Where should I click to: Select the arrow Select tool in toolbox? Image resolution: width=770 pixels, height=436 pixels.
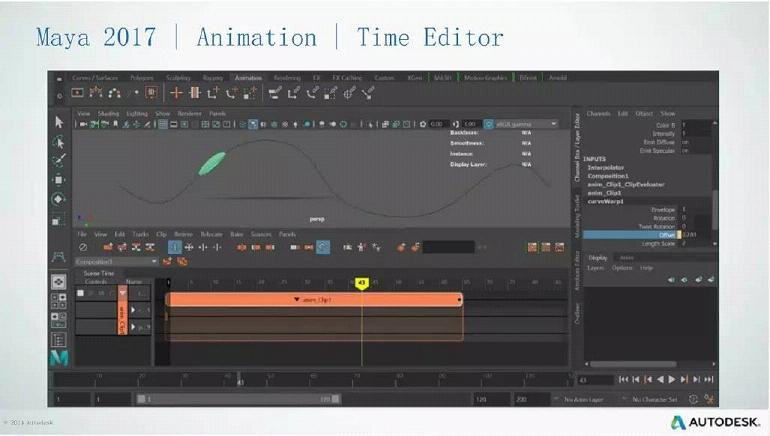(59, 121)
